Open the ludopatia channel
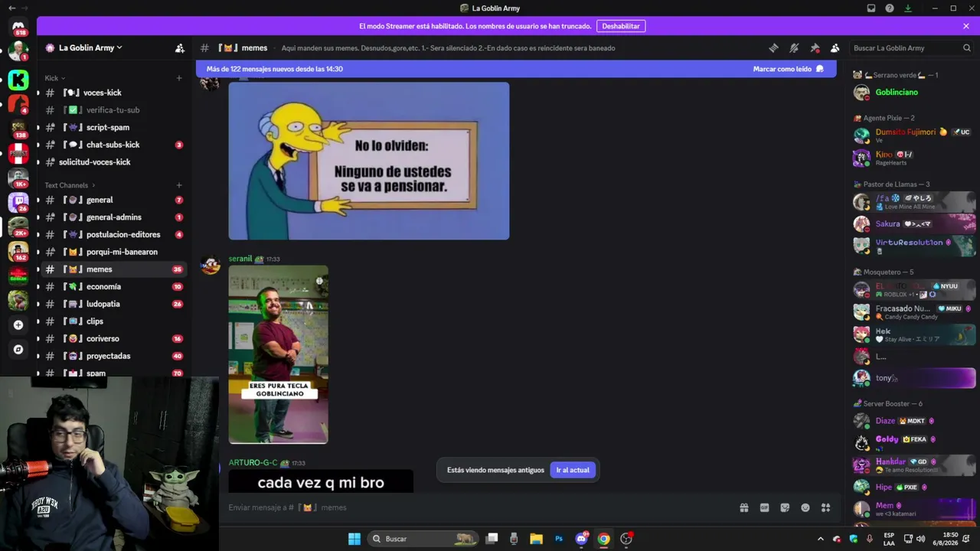 [113, 304]
